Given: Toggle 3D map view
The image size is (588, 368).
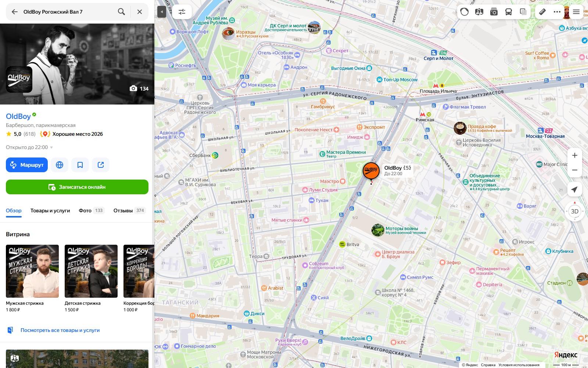Looking at the screenshot, I should pyautogui.click(x=575, y=211).
